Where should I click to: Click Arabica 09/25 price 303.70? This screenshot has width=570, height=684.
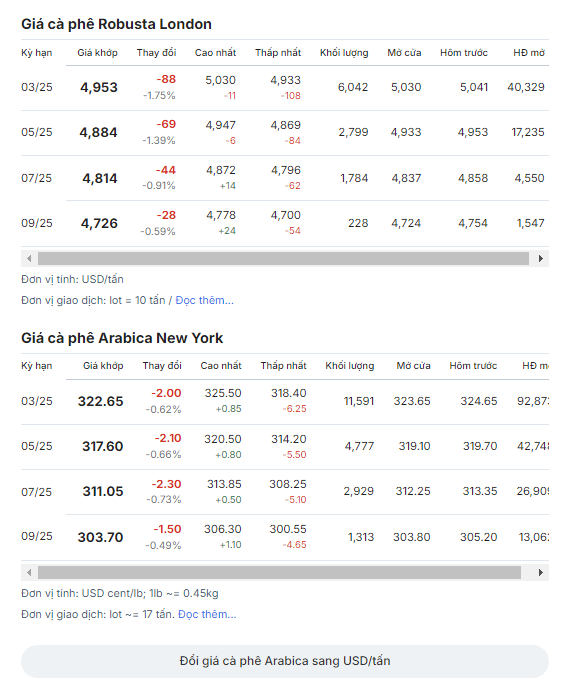[101, 537]
